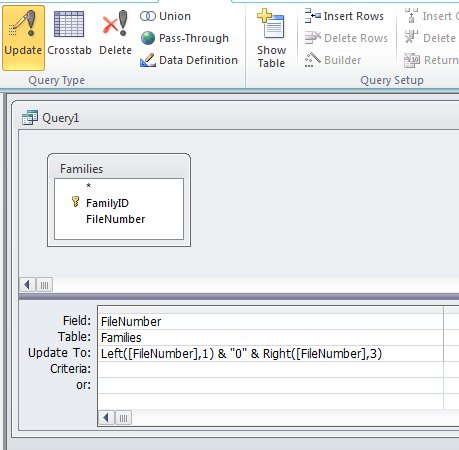The width and height of the screenshot is (459, 450).
Task: Choose the Delete query type
Action: coord(115,33)
